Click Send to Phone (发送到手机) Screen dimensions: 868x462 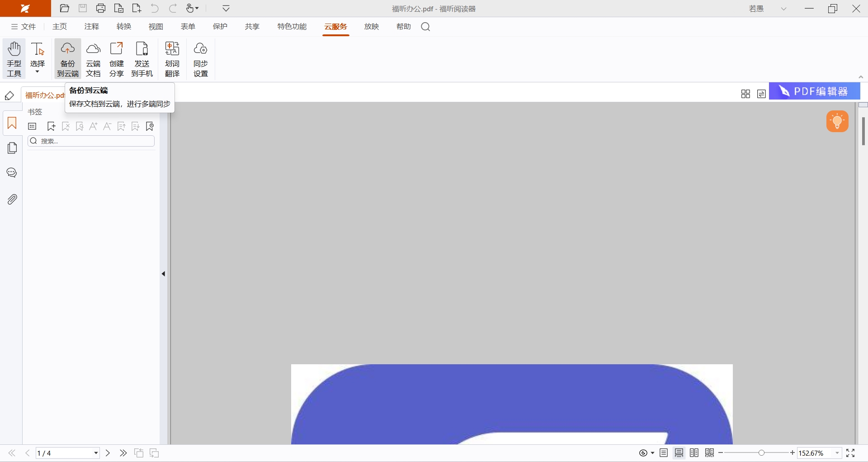point(142,59)
